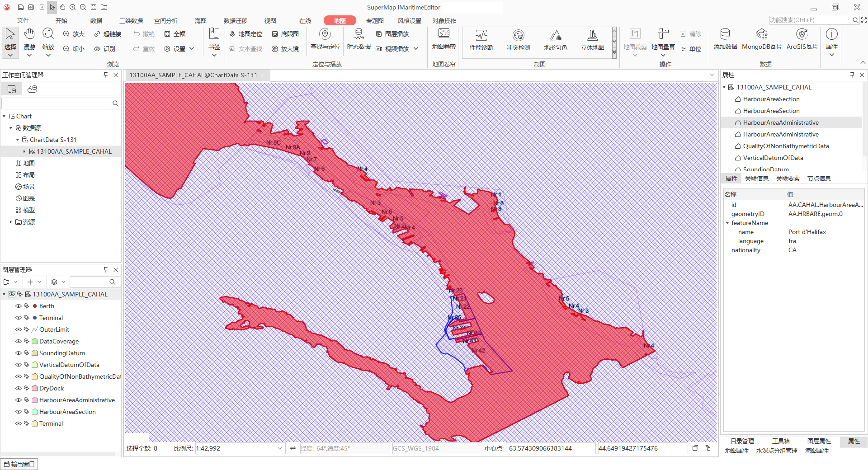868x470 pixels.
Task: Expand the 资源 resources tree node
Action: pyautogui.click(x=11, y=222)
